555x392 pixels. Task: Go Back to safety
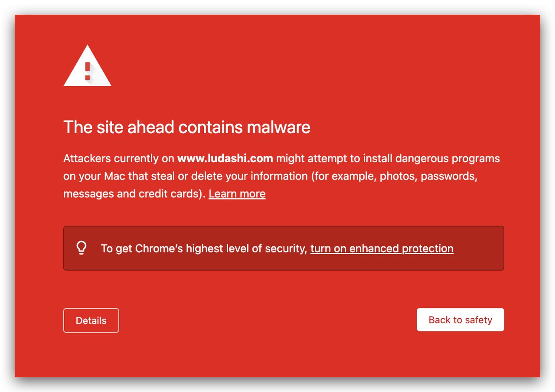click(460, 320)
